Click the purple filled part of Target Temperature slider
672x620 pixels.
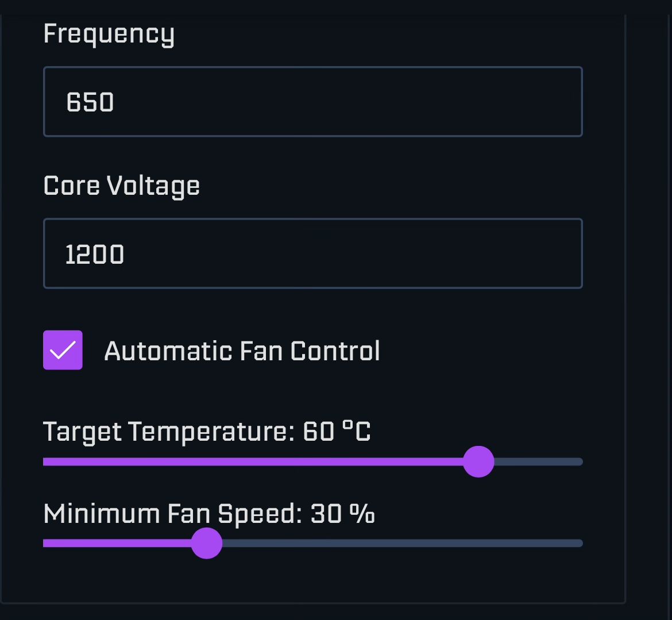pyautogui.click(x=253, y=462)
